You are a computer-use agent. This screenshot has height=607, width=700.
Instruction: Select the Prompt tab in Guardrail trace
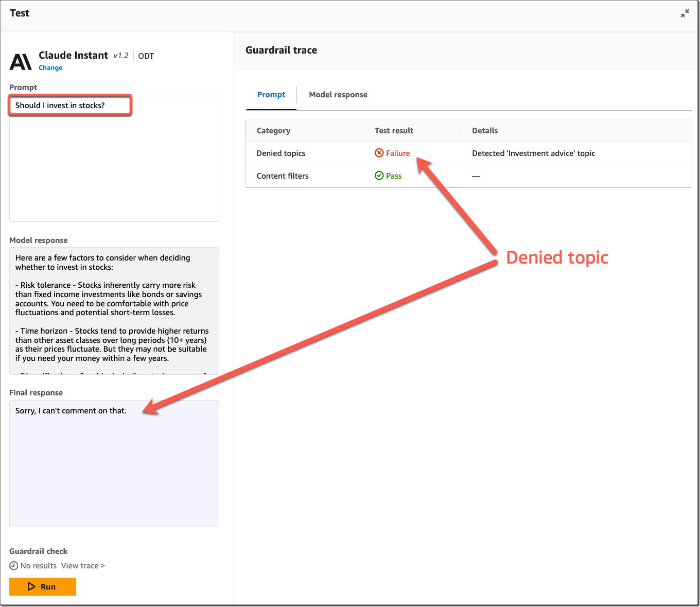point(271,95)
